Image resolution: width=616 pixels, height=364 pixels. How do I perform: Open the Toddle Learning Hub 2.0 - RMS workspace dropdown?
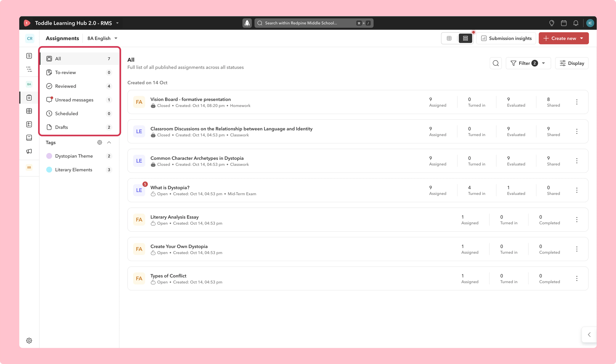pyautogui.click(x=77, y=23)
